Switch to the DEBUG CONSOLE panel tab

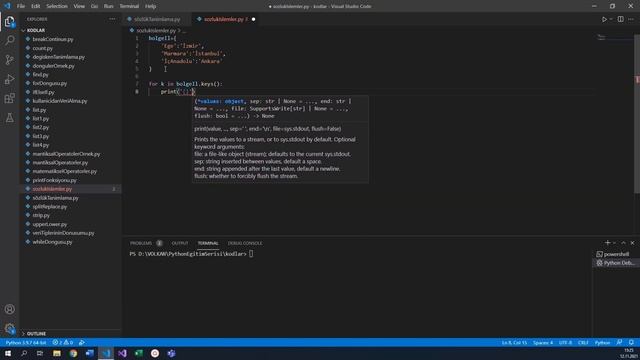[245, 243]
